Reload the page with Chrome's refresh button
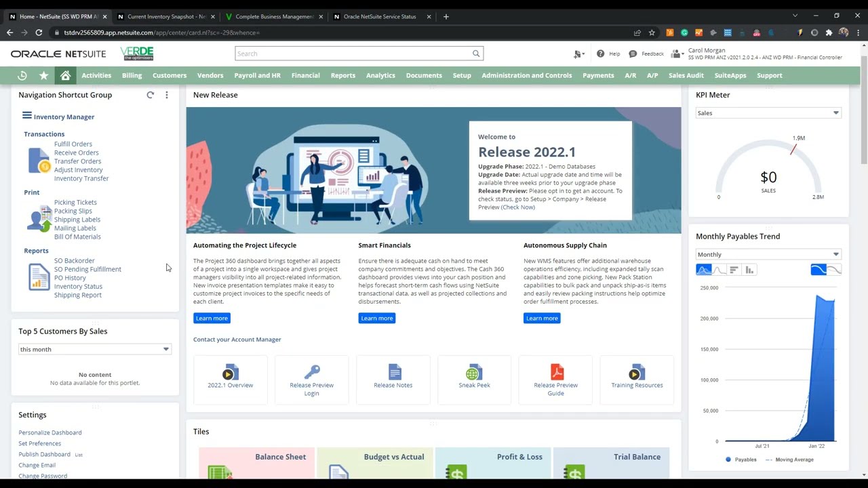 (39, 33)
